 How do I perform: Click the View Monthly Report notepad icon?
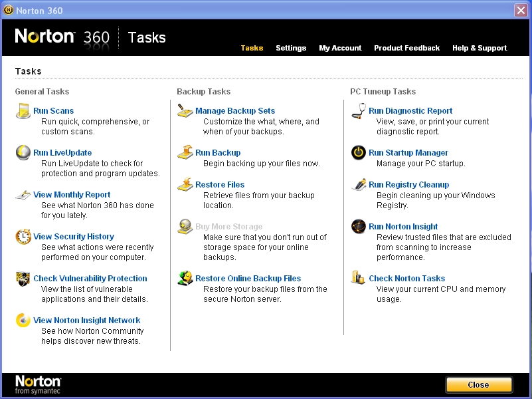click(x=23, y=195)
